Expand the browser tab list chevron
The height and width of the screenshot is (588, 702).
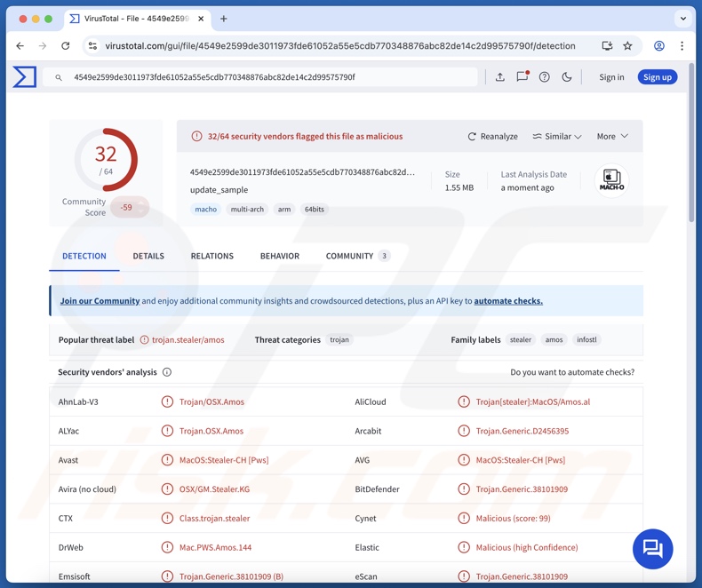click(682, 19)
